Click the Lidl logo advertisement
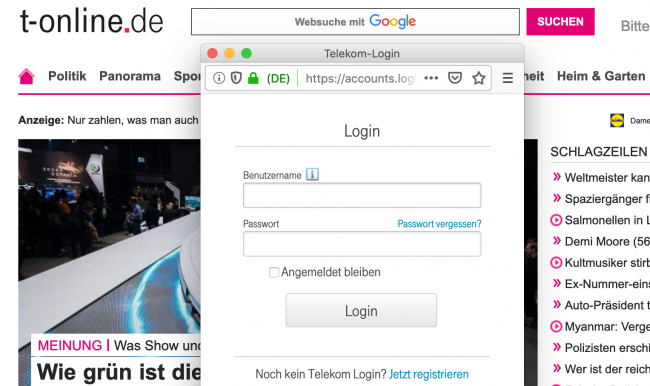 pyautogui.click(x=617, y=121)
